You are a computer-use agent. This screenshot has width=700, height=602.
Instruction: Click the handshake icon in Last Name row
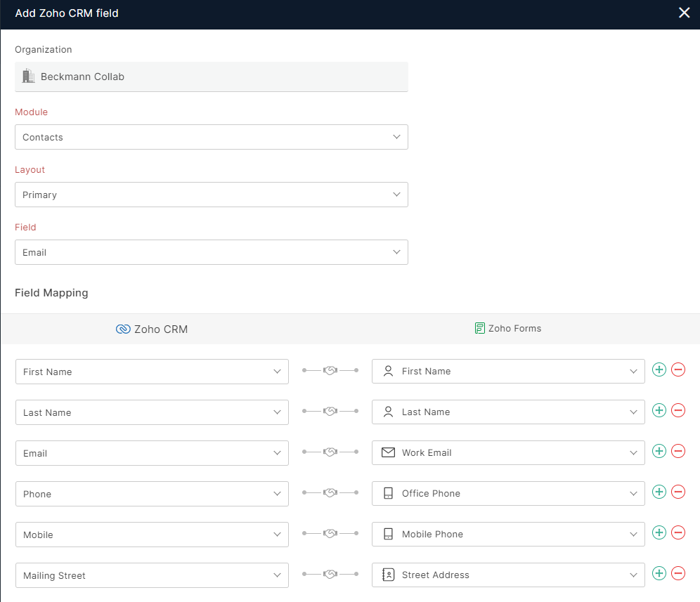tap(330, 411)
